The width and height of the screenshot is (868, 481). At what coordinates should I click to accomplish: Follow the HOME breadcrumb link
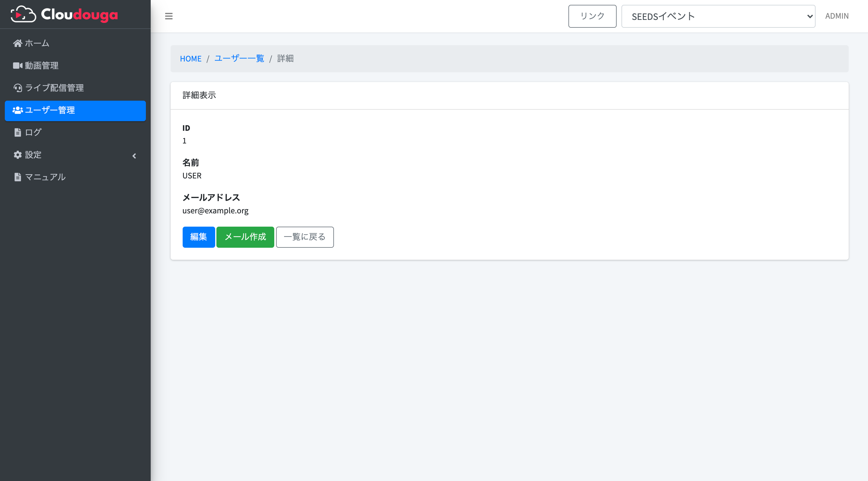tap(190, 58)
